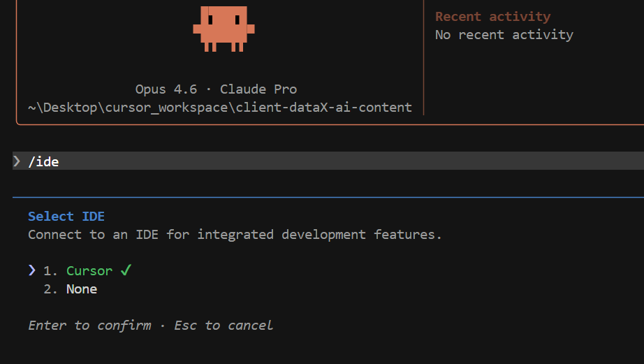Click the selection arrow beside option 1
This screenshot has width=644, height=364.
pos(31,270)
